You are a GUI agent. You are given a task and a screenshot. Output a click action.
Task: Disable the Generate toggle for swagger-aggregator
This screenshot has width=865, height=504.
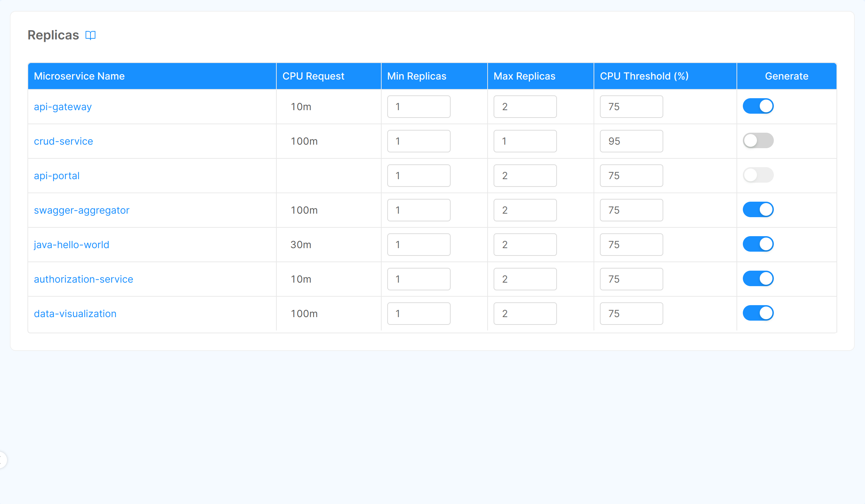point(758,209)
